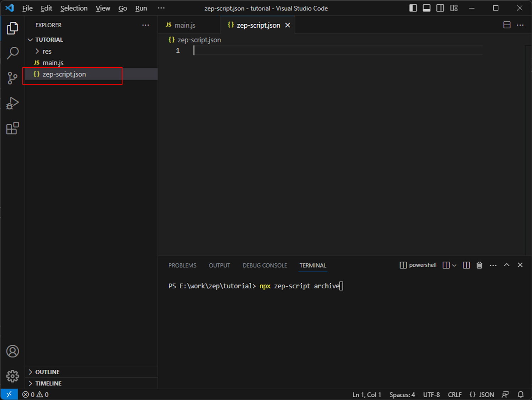Open terminal panel More Actions ellipsis
This screenshot has width=532, height=400.
tap(493, 265)
